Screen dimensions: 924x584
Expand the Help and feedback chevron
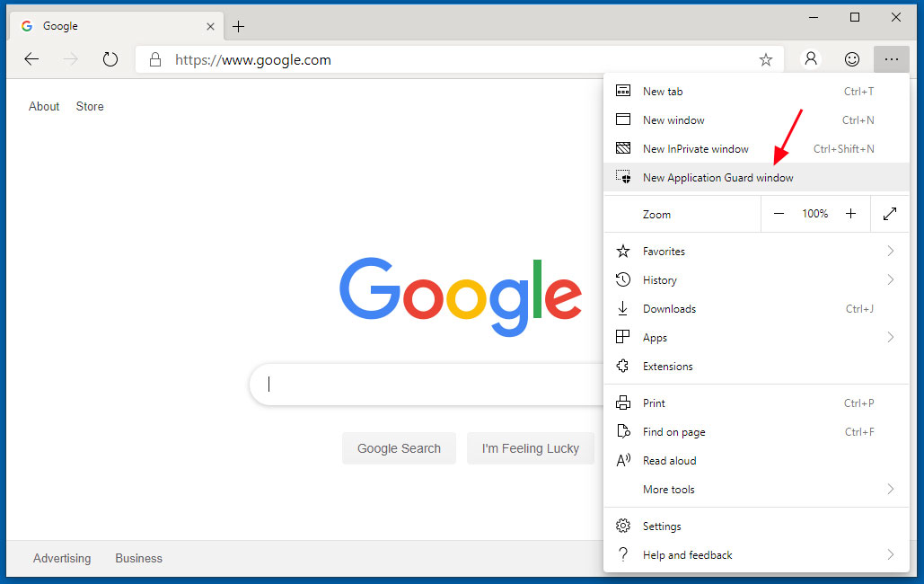tap(891, 554)
